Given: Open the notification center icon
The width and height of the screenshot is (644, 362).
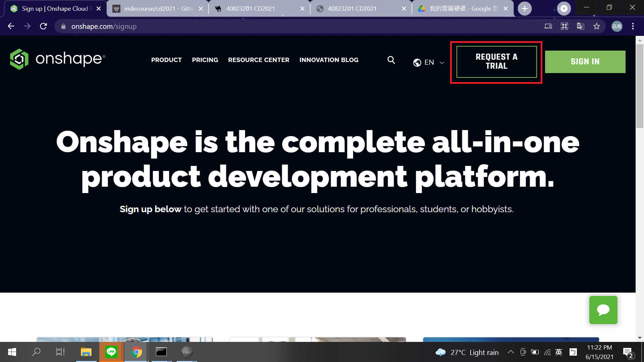Looking at the screenshot, I should (x=628, y=352).
